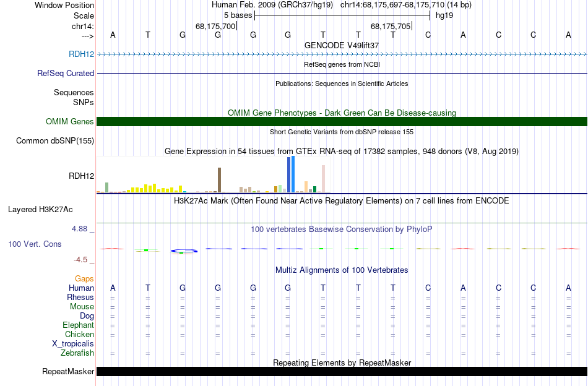Click the hg19 label beside scale bar
The image size is (588, 386).
[x=444, y=15]
